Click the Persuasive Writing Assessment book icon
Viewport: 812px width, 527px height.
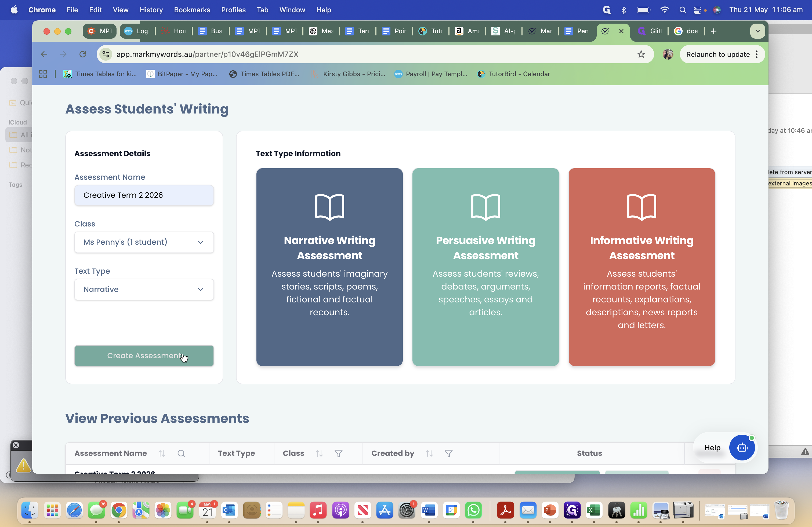485,207
